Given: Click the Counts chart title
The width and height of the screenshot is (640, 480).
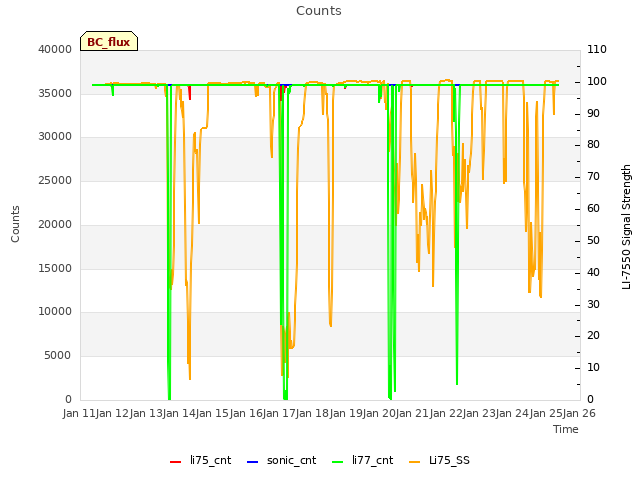Looking at the screenshot, I should pos(319,11).
